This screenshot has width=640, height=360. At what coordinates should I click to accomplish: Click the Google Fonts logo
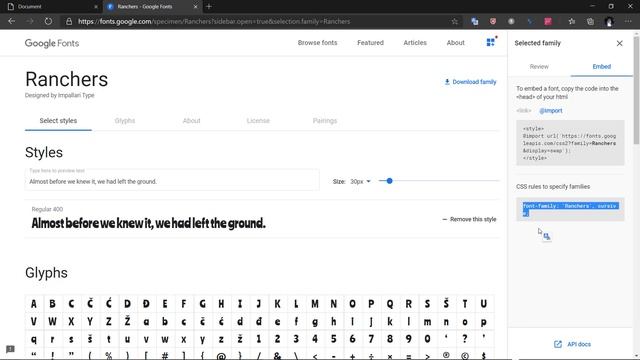coord(52,43)
